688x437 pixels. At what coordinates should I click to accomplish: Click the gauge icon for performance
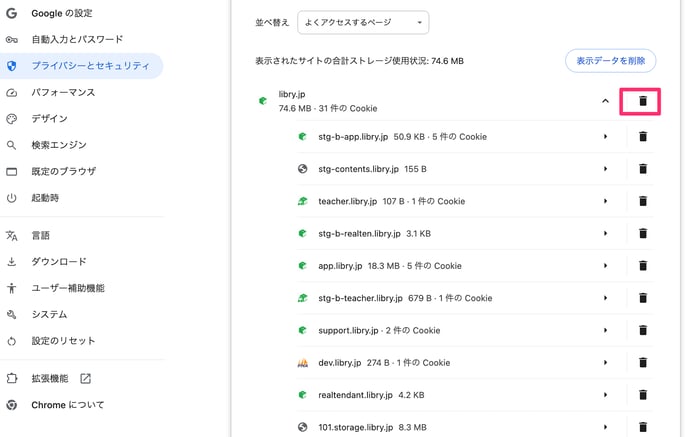click(12, 93)
